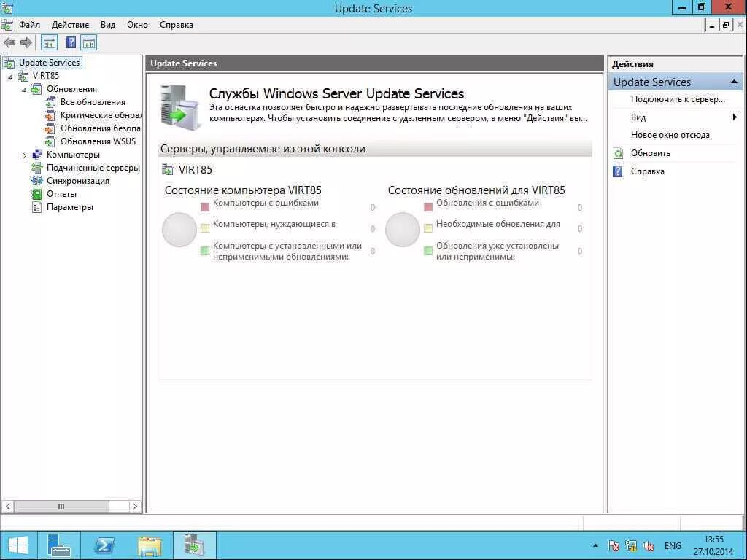Viewport: 747px width, 560px height.
Task: Select Обновления WSUS tree item
Action: click(x=98, y=141)
